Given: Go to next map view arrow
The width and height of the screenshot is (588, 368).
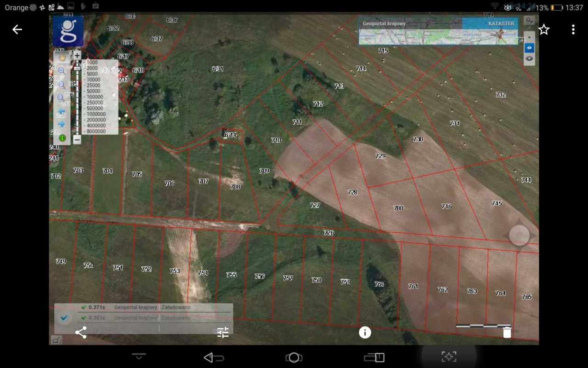Looking at the screenshot, I should coord(62,124).
